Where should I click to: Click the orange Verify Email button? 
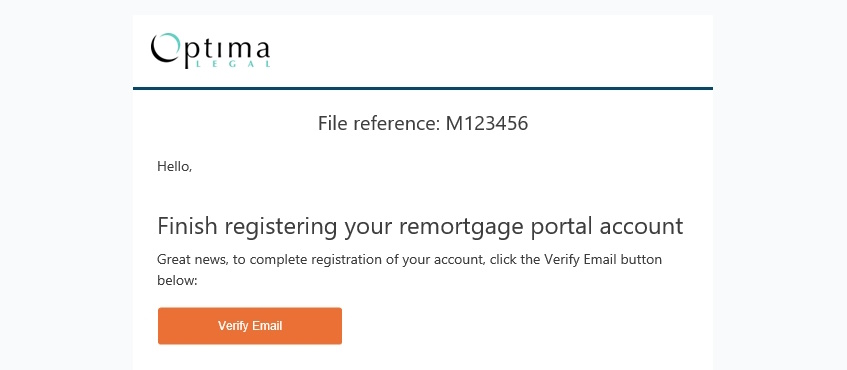(250, 326)
